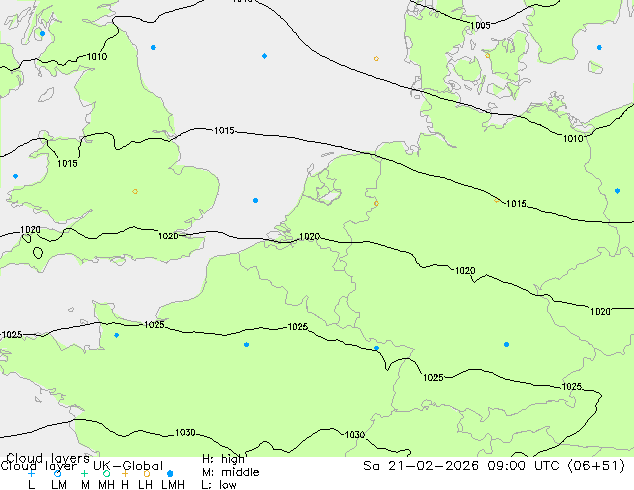Click the 1015 isobar label over the North Sea
The width and height of the screenshot is (634, 490).
pos(224,131)
